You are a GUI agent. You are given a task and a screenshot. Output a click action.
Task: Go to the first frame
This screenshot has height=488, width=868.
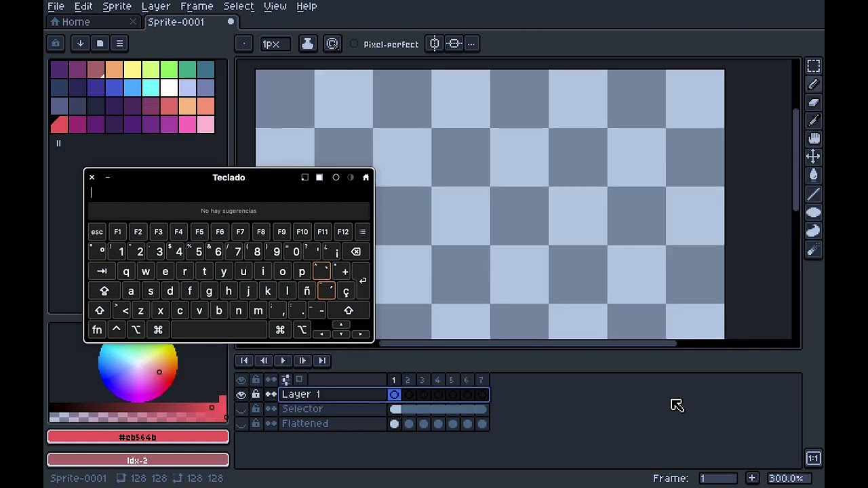point(244,361)
